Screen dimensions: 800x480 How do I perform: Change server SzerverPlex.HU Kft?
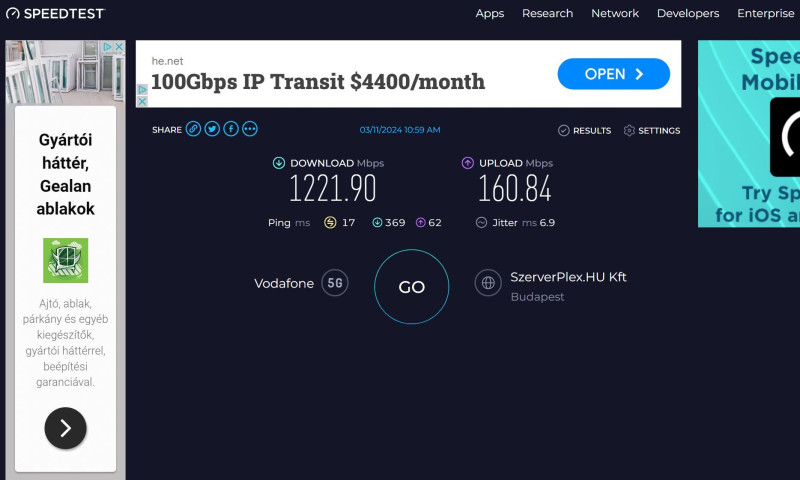click(x=568, y=277)
